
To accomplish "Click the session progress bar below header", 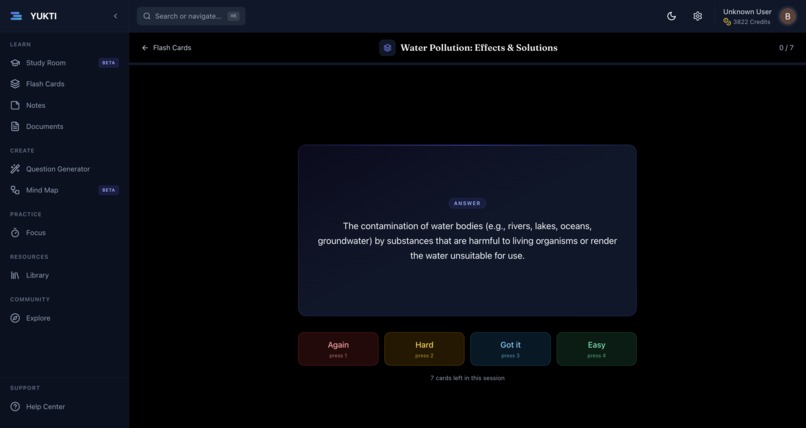I will (x=467, y=64).
